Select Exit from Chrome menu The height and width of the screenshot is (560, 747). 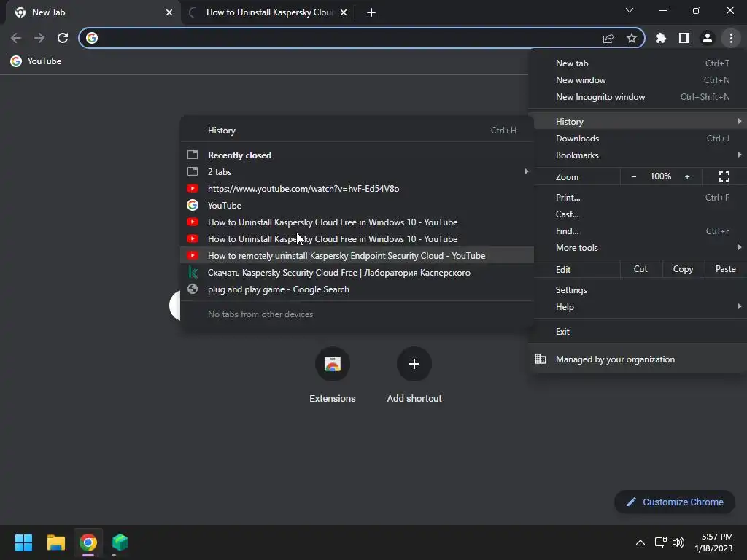pyautogui.click(x=638, y=332)
